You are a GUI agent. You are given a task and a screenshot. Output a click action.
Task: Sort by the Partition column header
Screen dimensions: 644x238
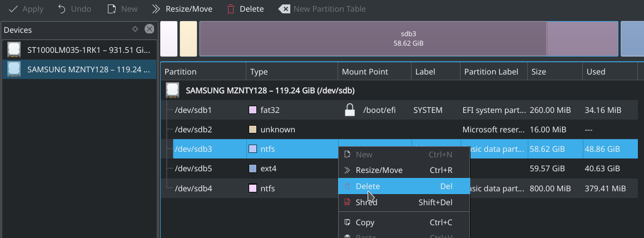click(204, 72)
